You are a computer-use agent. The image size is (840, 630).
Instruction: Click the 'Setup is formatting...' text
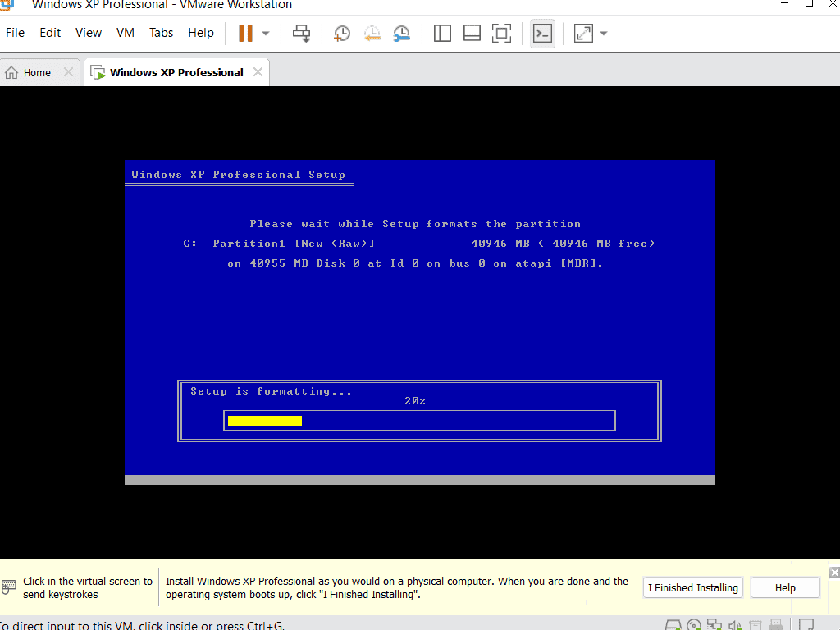(271, 391)
